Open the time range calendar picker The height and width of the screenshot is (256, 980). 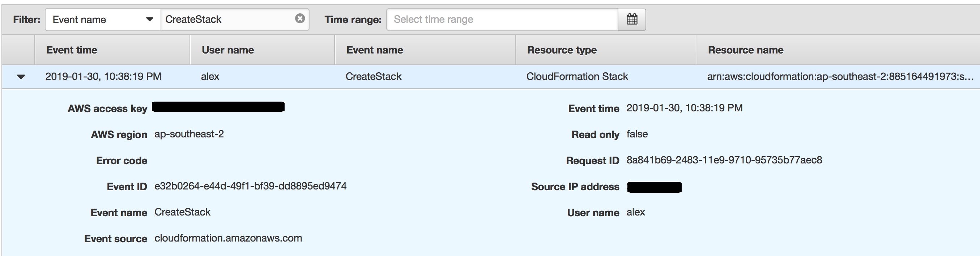tap(631, 19)
